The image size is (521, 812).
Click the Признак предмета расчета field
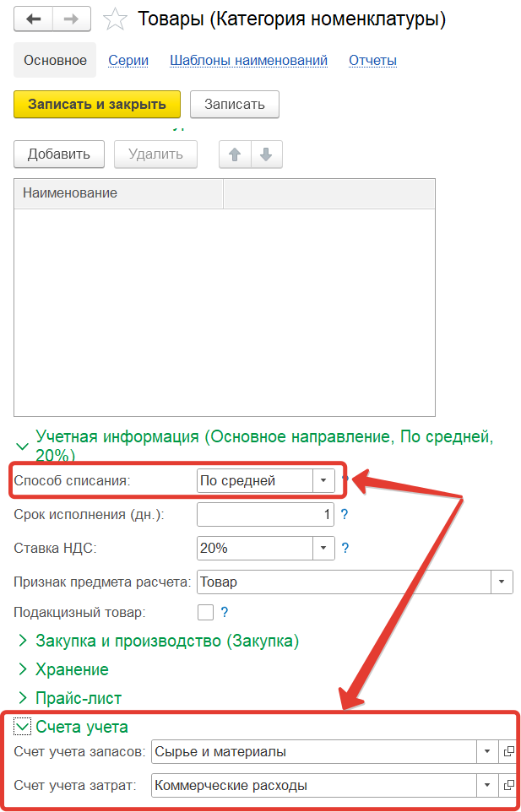click(344, 582)
